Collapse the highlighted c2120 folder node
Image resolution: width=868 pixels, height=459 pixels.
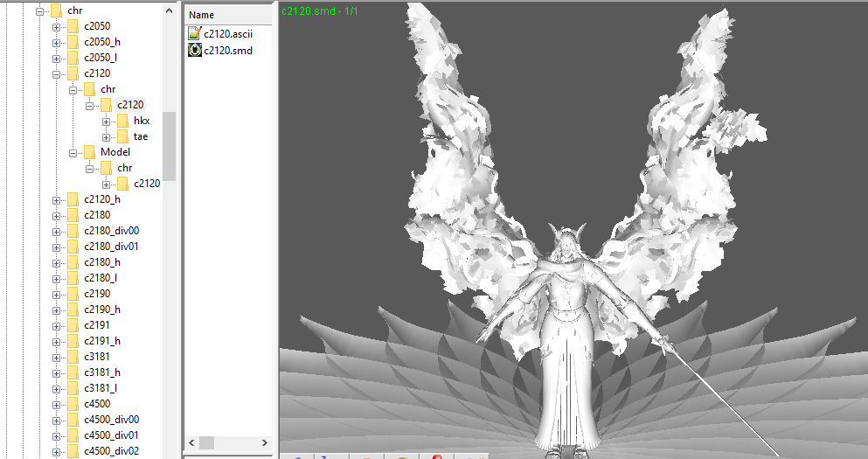click(x=89, y=106)
